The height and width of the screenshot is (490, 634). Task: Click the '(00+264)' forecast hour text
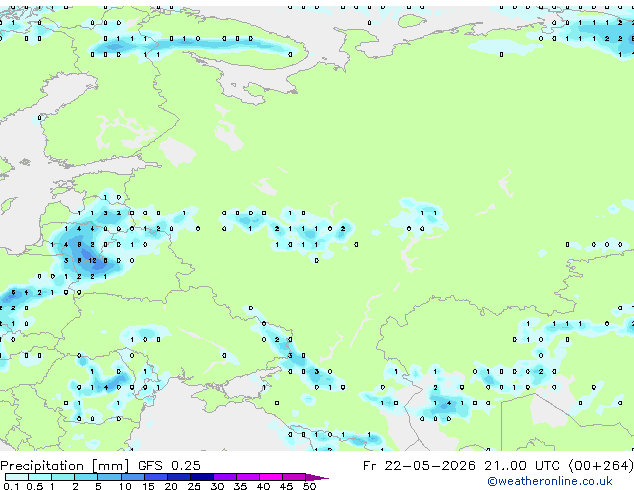(x=601, y=466)
